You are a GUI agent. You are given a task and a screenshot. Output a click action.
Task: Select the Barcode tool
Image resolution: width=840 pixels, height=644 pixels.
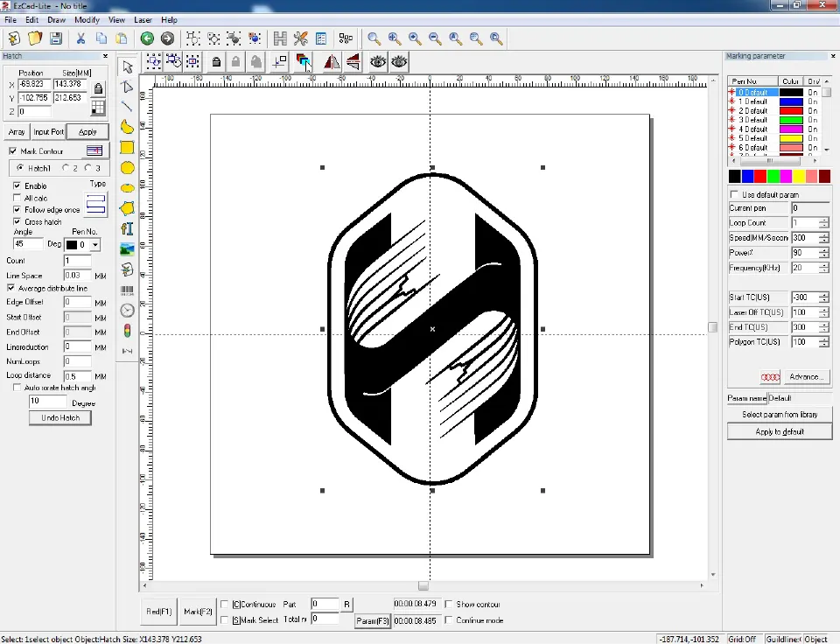(x=127, y=290)
